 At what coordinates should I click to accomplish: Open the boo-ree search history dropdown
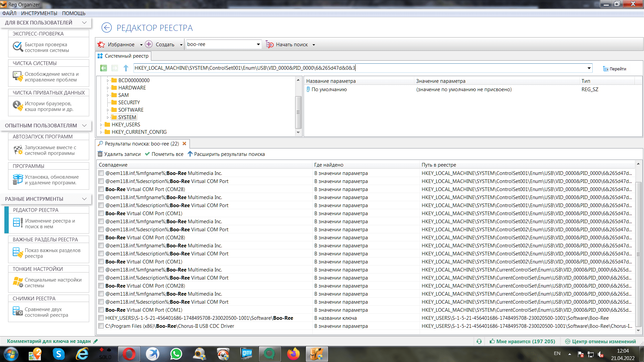[258, 44]
